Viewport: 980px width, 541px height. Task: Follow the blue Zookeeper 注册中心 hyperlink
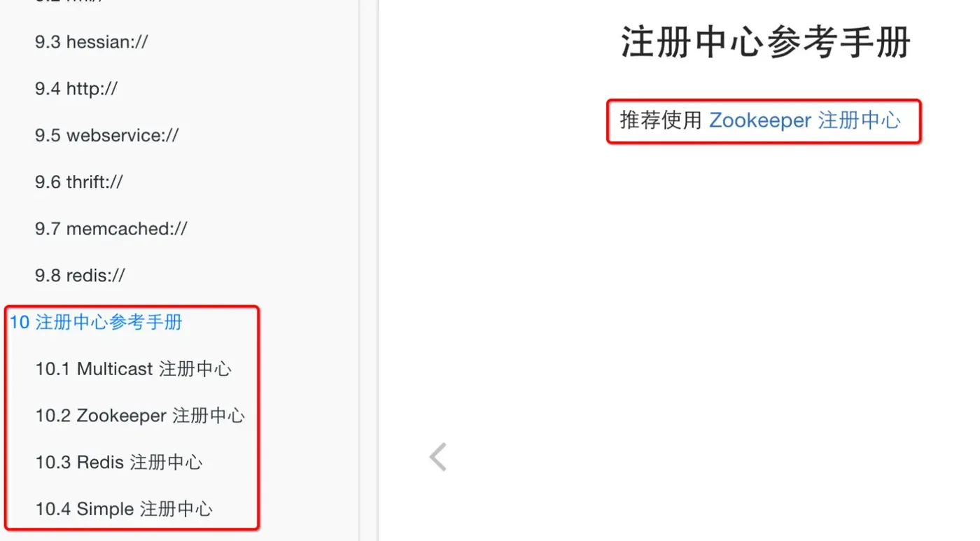coord(805,120)
